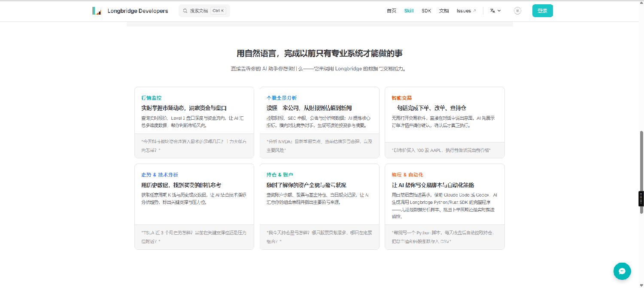
Task: Open the 文档 navigation link
Action: 444,11
